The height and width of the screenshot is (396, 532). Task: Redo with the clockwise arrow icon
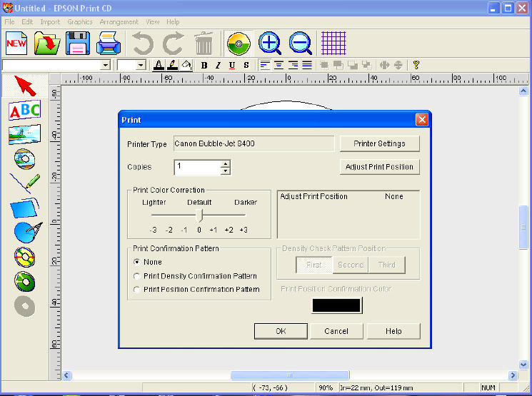173,43
